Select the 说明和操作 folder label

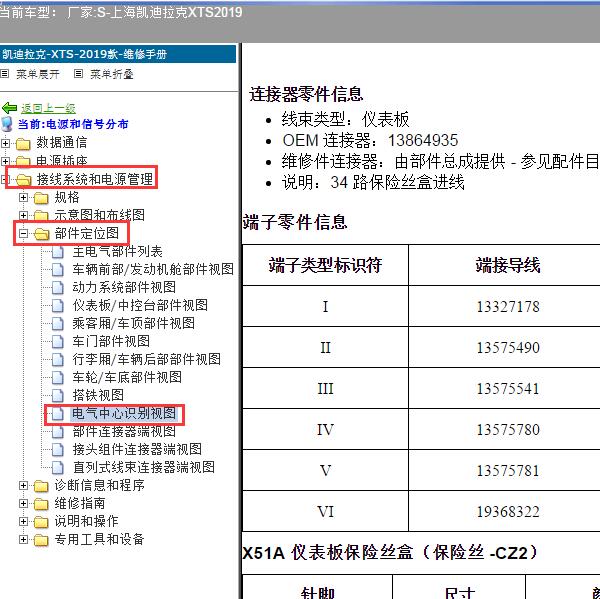pyautogui.click(x=86, y=521)
